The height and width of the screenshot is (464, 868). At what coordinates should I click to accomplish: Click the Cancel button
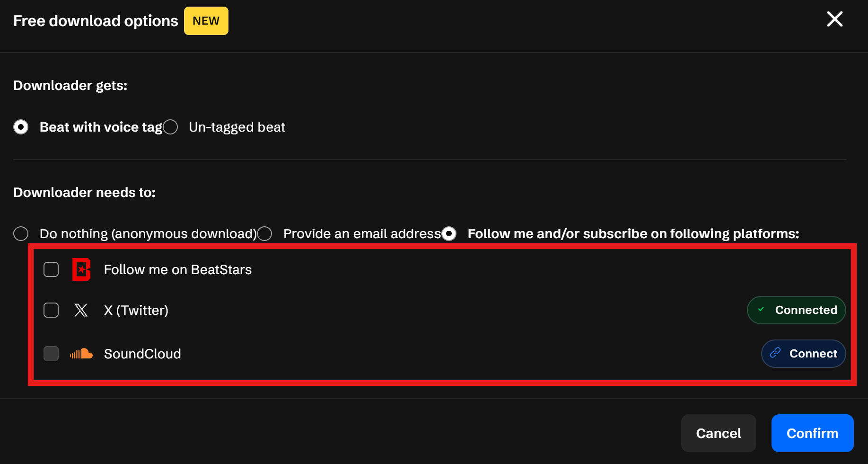(718, 433)
